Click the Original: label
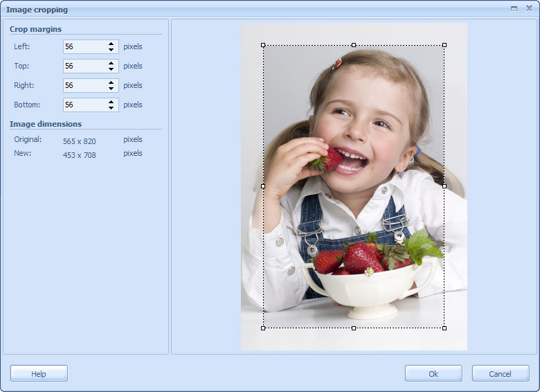Image resolution: width=540 pixels, height=392 pixels. [28, 139]
